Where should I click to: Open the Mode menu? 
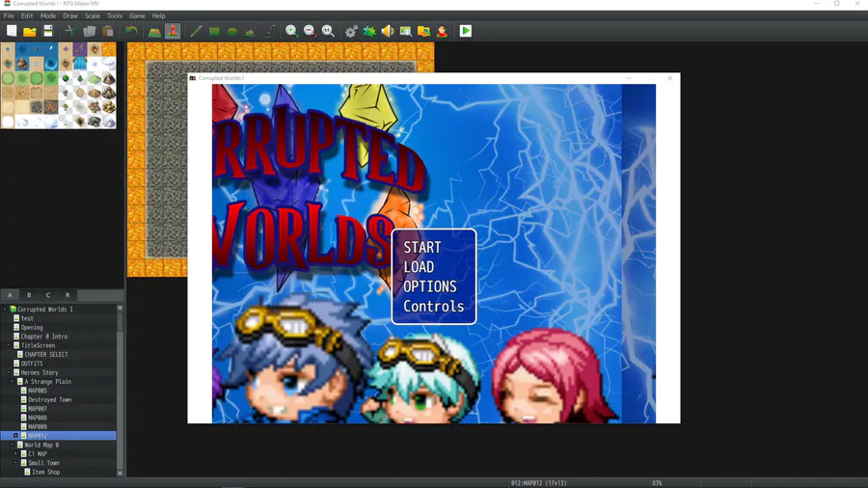[48, 15]
